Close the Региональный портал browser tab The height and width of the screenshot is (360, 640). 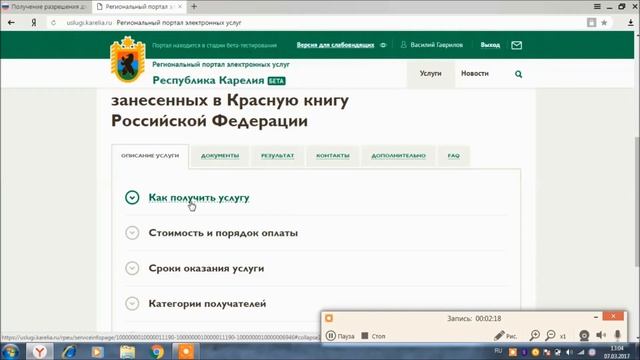[x=180, y=7]
